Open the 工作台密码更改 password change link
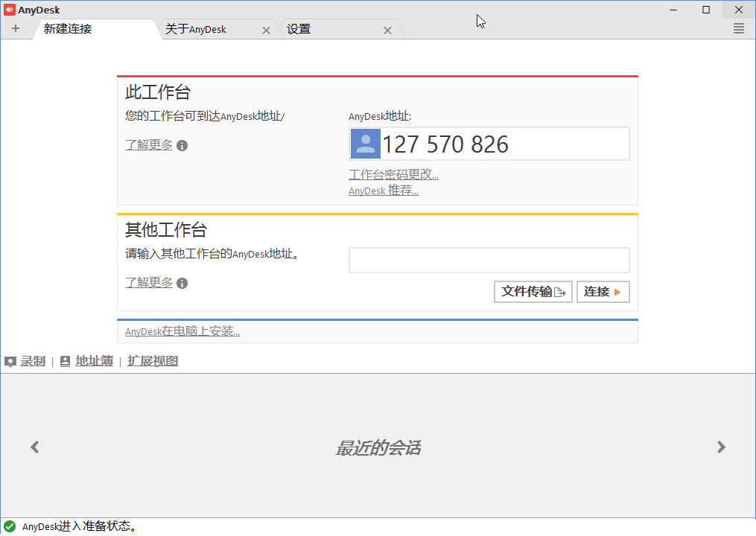This screenshot has width=756, height=536. [393, 173]
